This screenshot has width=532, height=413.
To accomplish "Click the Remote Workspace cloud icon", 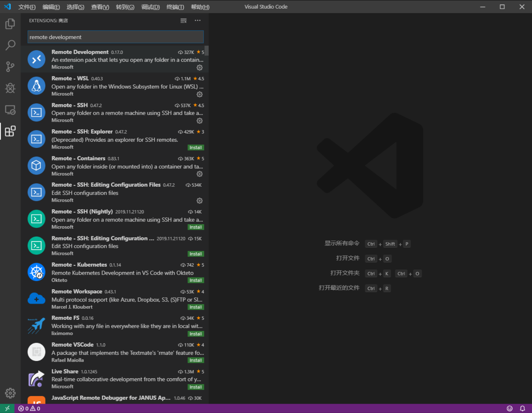I will coord(36,299).
